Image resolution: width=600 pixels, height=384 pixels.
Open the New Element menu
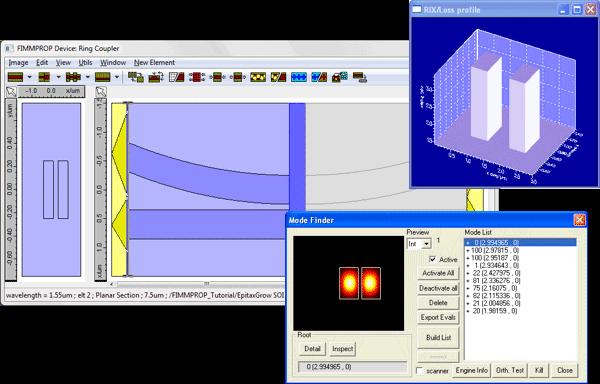pyautogui.click(x=154, y=62)
